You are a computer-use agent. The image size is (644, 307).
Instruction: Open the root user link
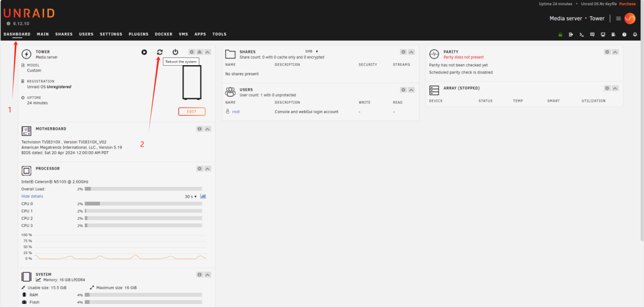click(236, 111)
